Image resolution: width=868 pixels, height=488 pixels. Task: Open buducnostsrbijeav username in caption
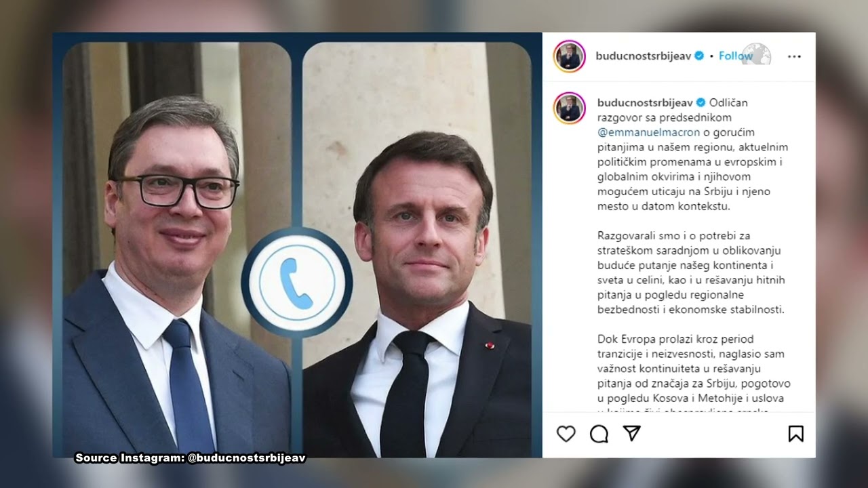point(645,103)
